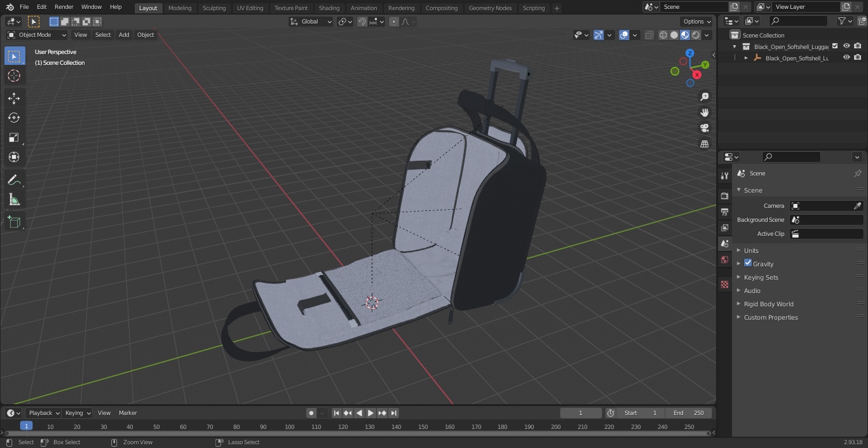Switch to Shading workspace tab
Viewport: 868px width, 448px height.
(x=329, y=8)
